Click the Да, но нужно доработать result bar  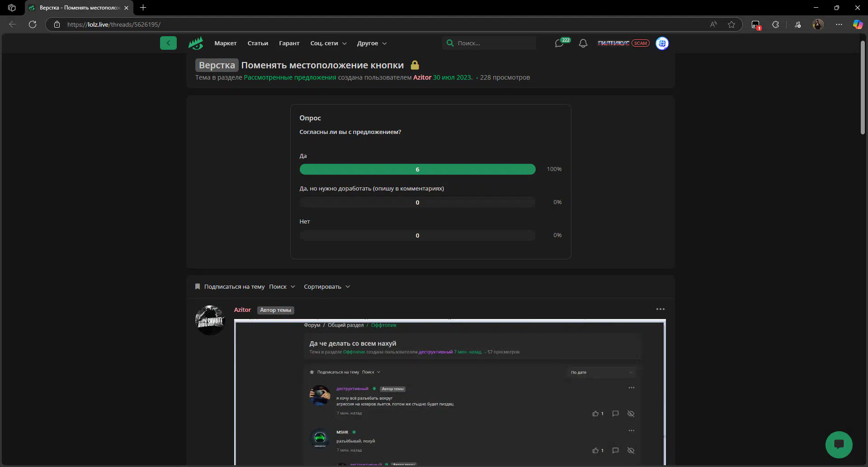pos(417,202)
